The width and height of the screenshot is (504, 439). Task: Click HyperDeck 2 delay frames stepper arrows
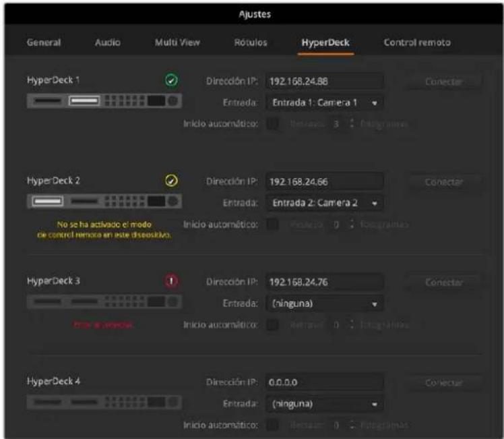pyautogui.click(x=352, y=224)
